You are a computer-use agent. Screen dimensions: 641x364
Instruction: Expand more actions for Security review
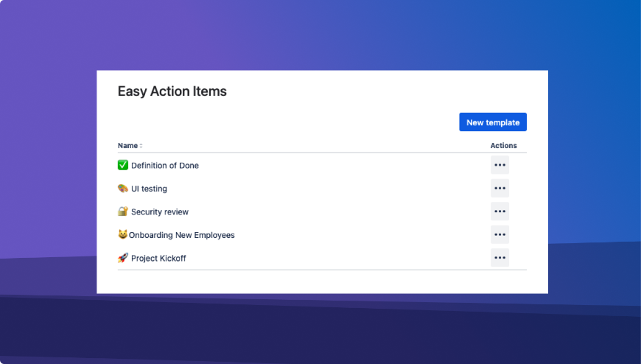(500, 211)
